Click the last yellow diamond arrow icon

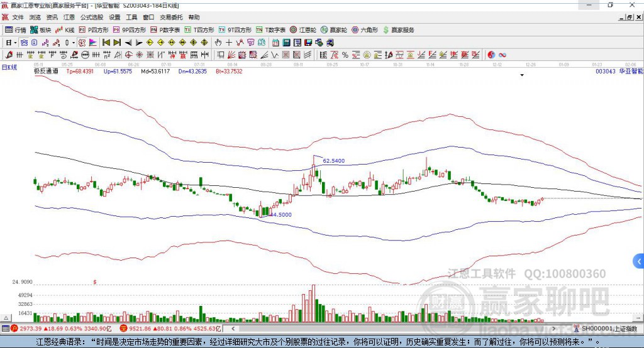[x=204, y=42]
